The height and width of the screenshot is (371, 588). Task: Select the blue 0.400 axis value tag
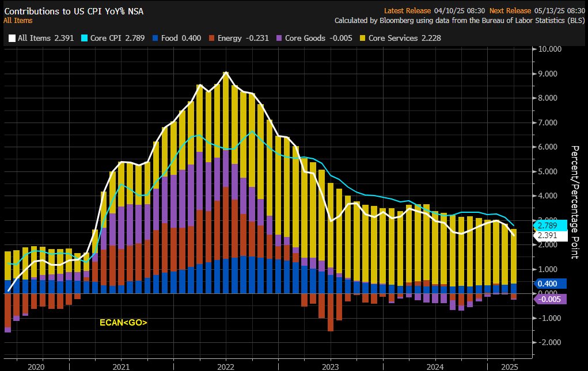tap(551, 284)
